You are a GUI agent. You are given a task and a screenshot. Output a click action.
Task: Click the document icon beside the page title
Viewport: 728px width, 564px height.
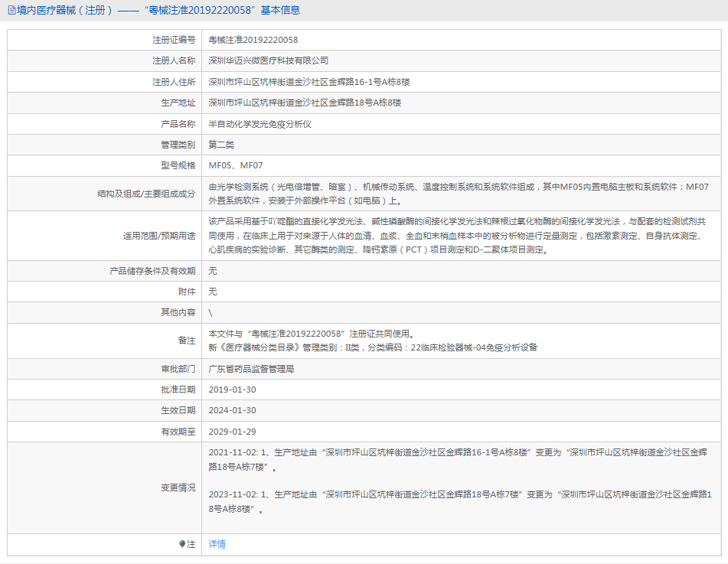(x=11, y=10)
